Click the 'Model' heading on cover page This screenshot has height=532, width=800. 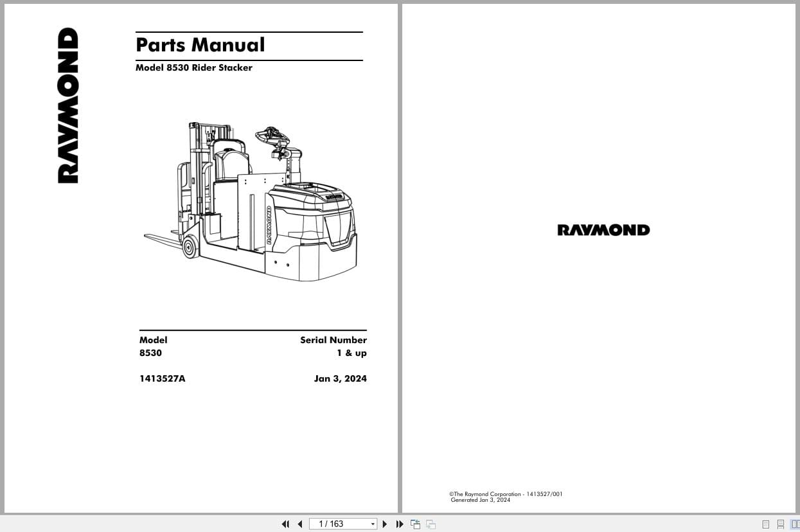coord(154,340)
